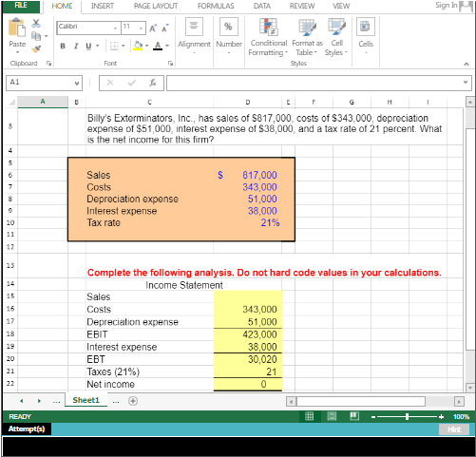The height and width of the screenshot is (457, 476).
Task: Click the Hint button
Action: click(x=454, y=429)
